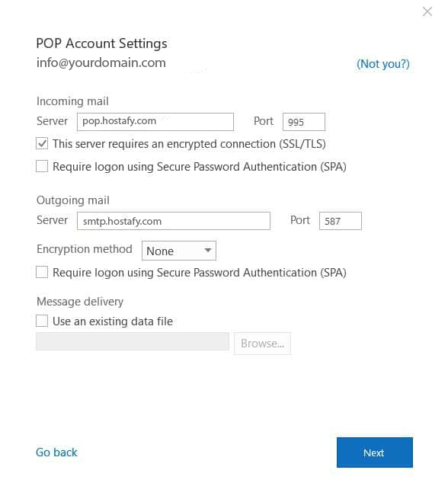Close the POP Account Settings dialog
This screenshot has height=502, width=448.
click(x=427, y=12)
